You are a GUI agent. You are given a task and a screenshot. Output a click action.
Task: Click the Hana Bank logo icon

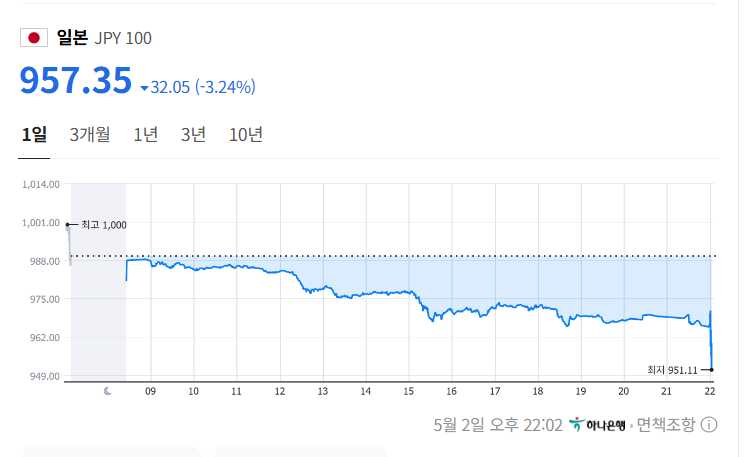(x=576, y=425)
